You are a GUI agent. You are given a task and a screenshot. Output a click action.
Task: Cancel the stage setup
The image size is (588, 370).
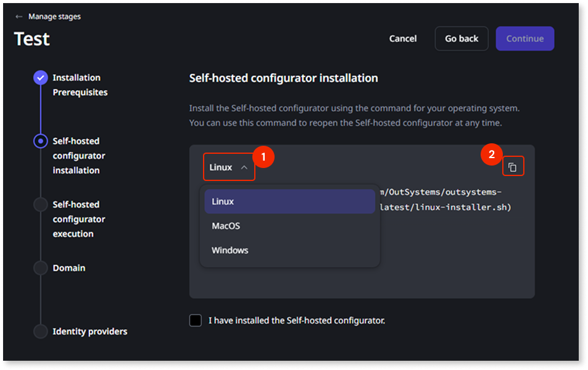[x=403, y=39]
